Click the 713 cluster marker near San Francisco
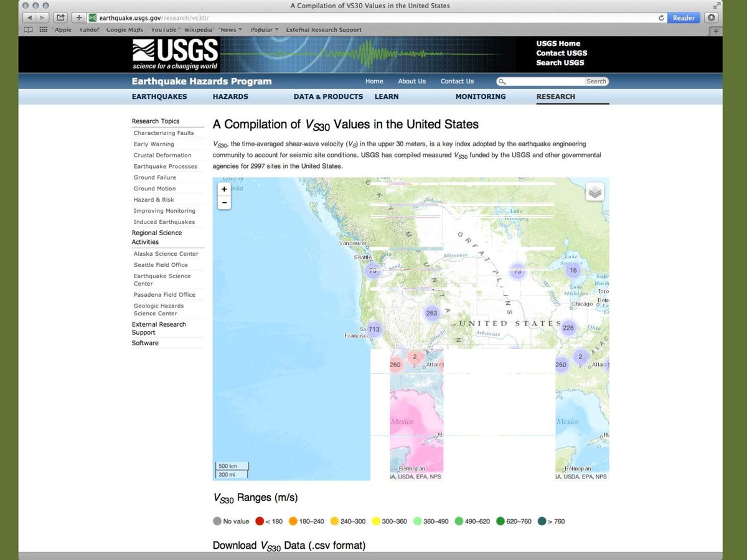The height and width of the screenshot is (560, 747). 374,329
